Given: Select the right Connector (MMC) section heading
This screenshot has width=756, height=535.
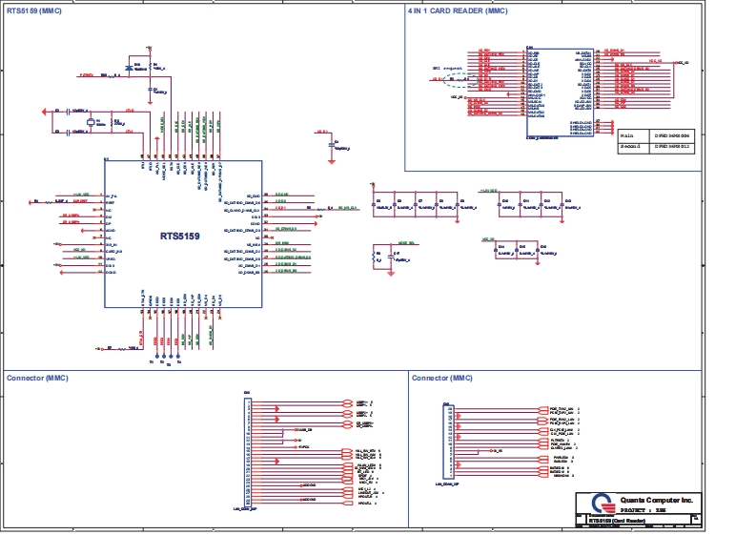Looking at the screenshot, I should coord(442,378).
